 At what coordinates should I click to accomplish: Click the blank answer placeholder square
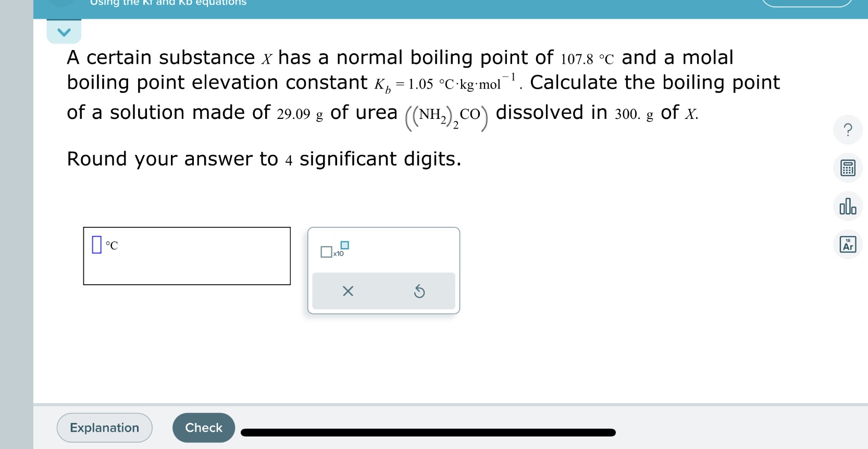pos(96,245)
